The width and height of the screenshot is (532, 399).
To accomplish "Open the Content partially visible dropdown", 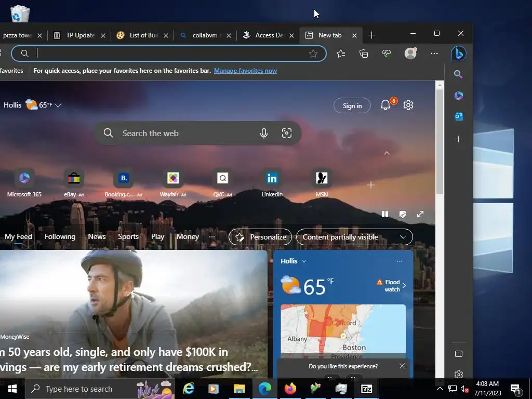I will coord(354,237).
